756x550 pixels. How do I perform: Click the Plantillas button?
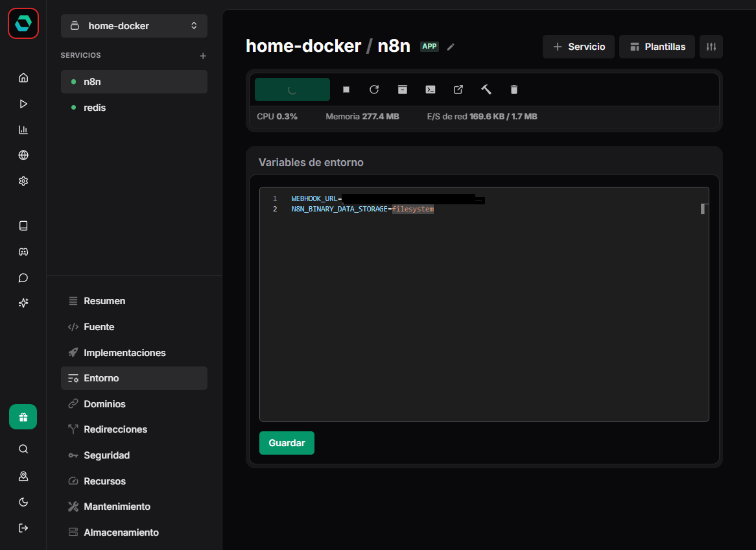tap(657, 47)
